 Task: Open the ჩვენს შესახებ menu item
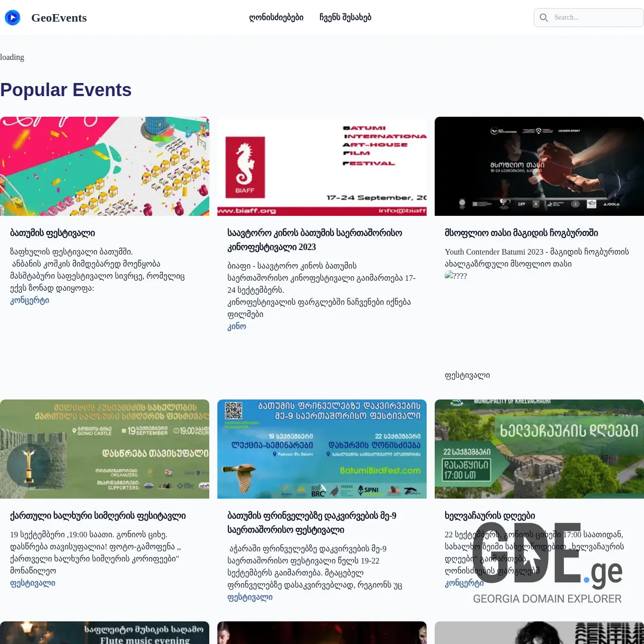tap(345, 18)
